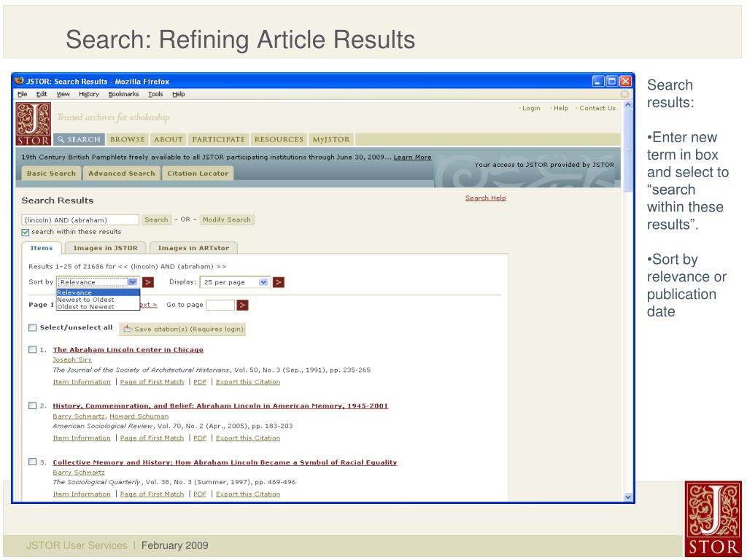Minimize the Firefox window
This screenshot has height=560, width=747.
click(599, 81)
